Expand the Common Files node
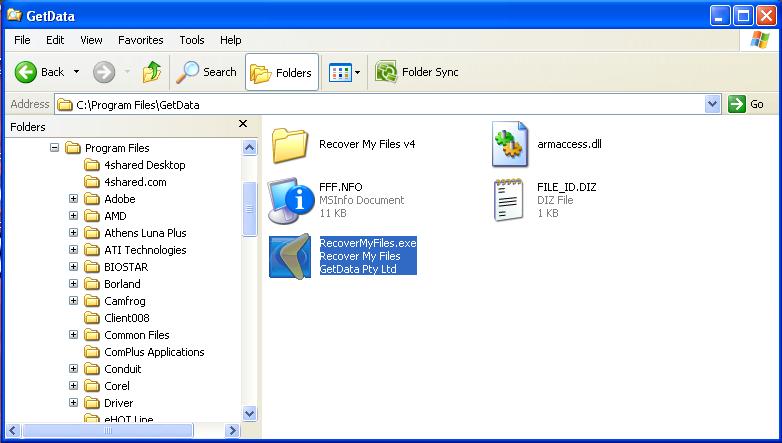 [73, 334]
